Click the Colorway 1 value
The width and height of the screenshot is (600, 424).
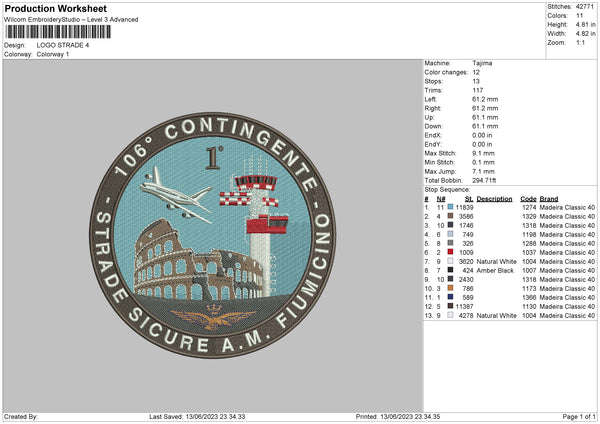point(53,54)
